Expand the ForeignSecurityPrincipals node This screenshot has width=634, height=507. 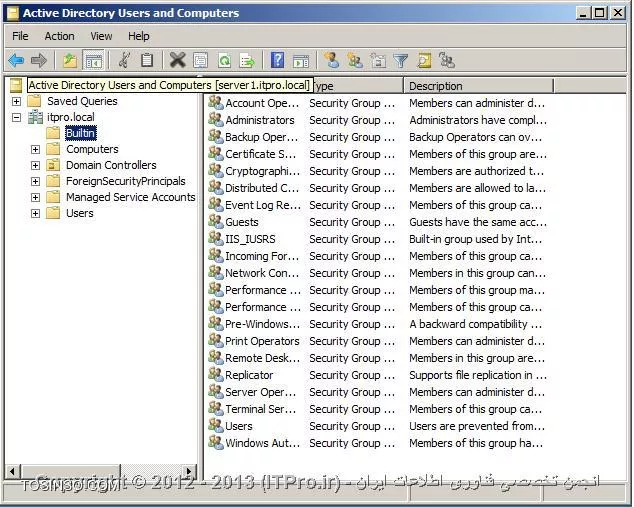(x=35, y=181)
